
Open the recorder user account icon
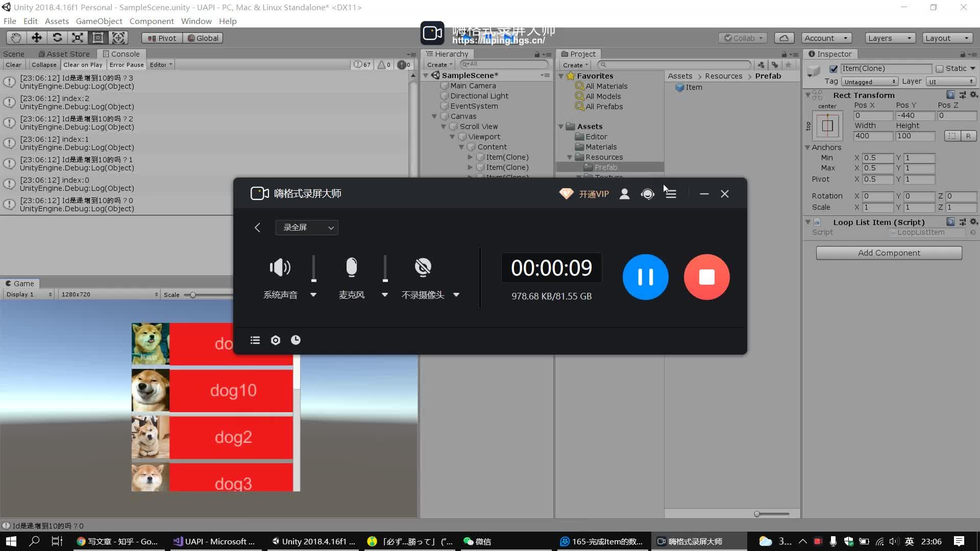coord(624,194)
